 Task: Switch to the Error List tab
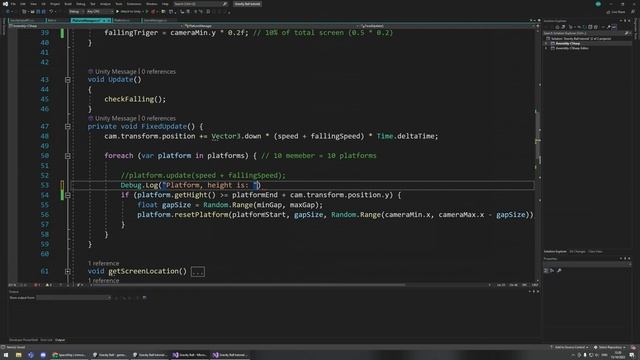(x=46, y=340)
